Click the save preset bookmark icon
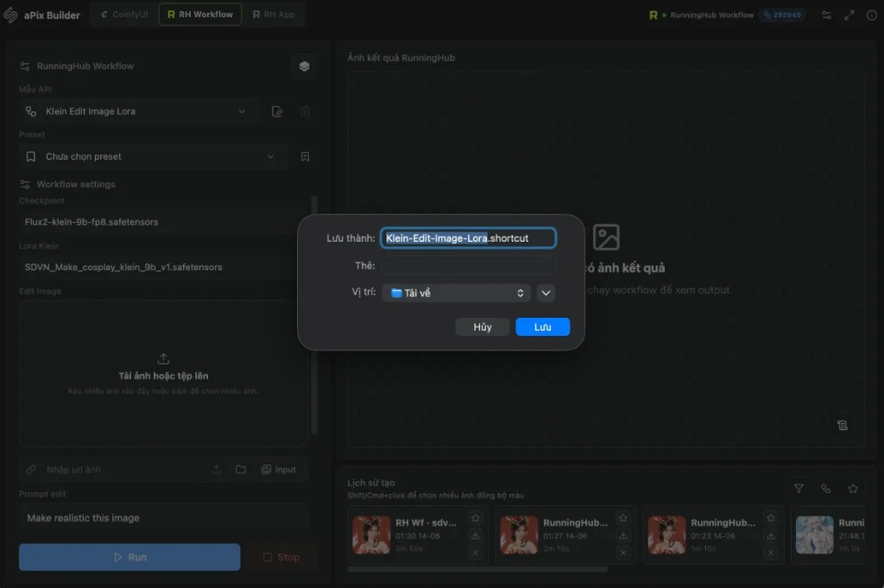This screenshot has width=884, height=588. click(x=305, y=157)
